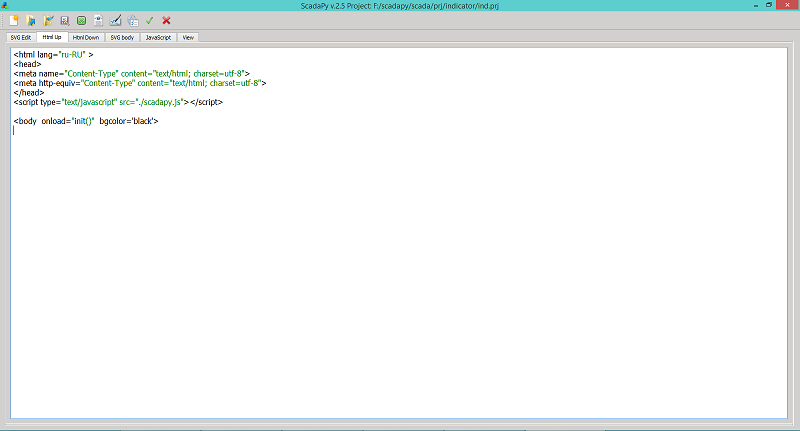Open the Html Down tab
The height and width of the screenshot is (431, 800).
coord(86,37)
